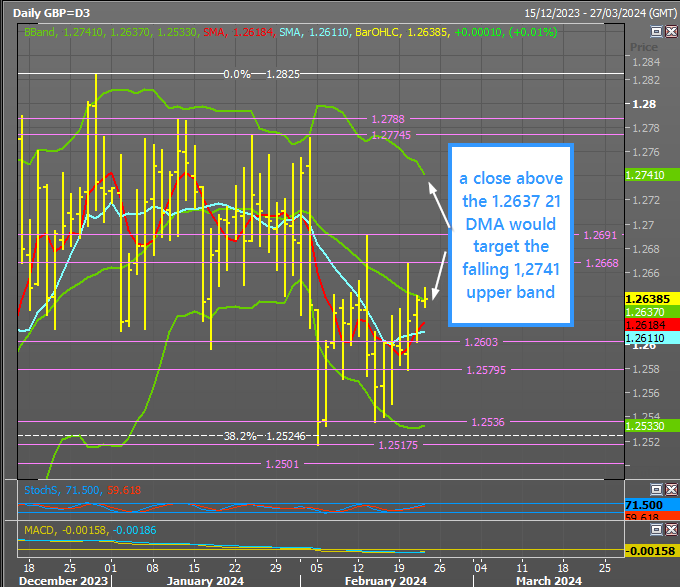Select the 1.2501 horizontal level label

point(282,464)
